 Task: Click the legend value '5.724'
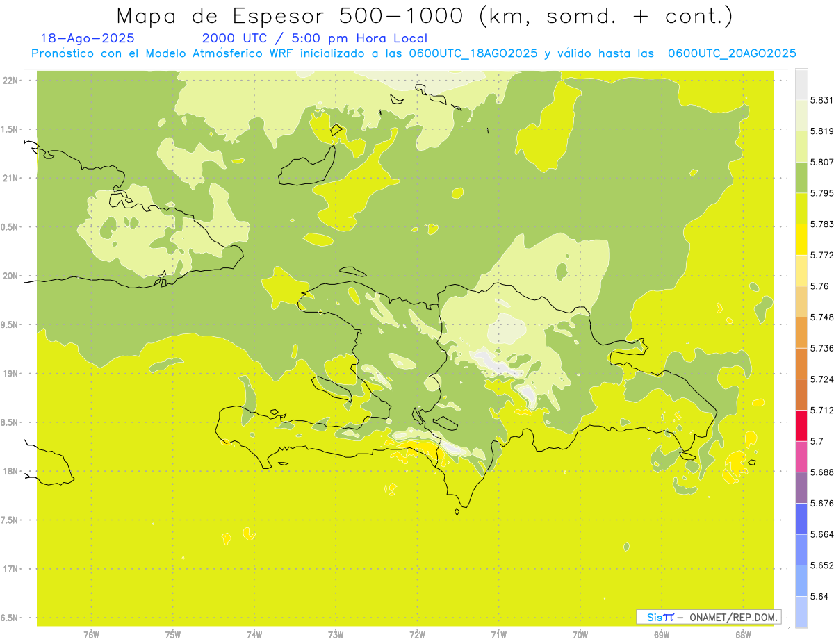tap(821, 379)
